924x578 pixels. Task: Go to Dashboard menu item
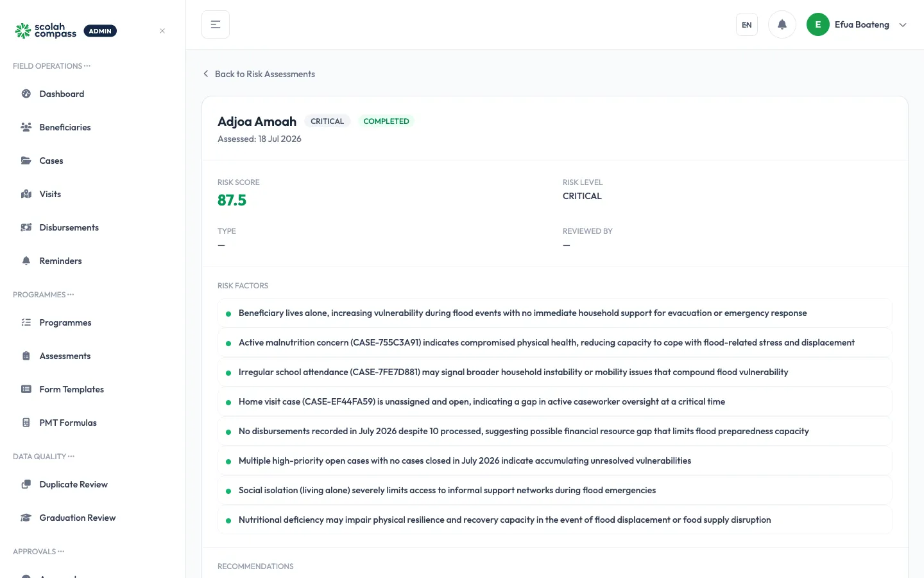(x=92, y=94)
